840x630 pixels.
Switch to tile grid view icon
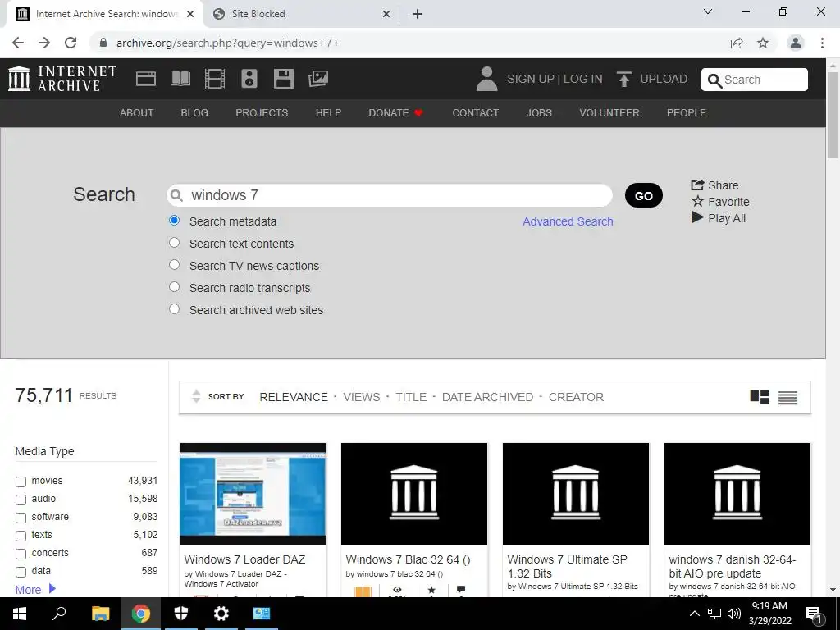(x=760, y=397)
